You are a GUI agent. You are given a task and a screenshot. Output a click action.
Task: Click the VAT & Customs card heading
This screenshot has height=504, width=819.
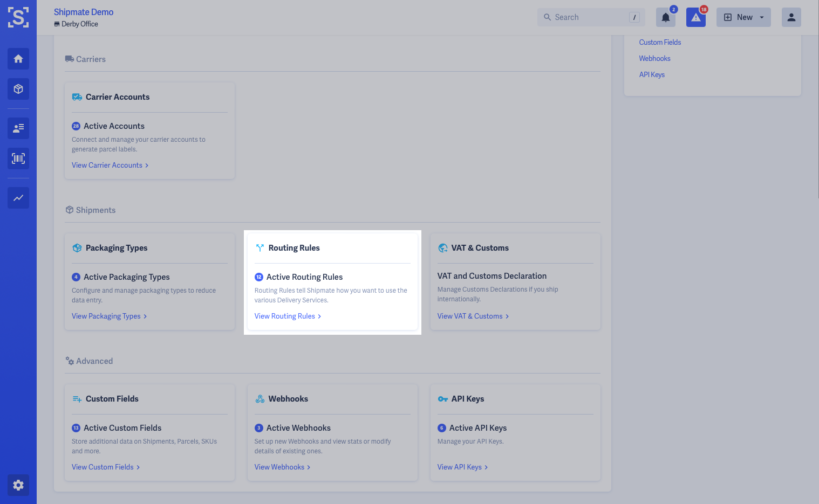[480, 248]
